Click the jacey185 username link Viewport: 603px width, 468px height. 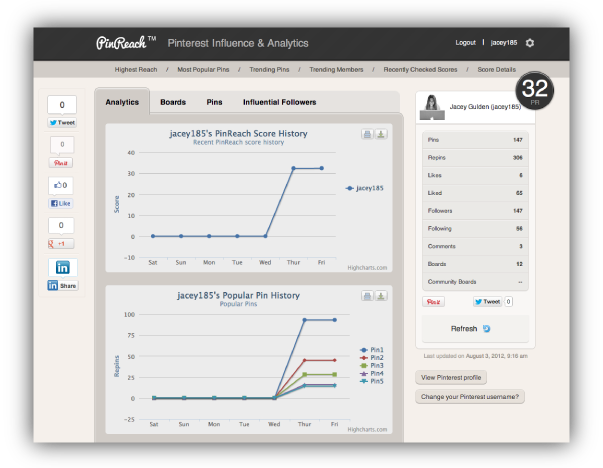(x=504, y=43)
